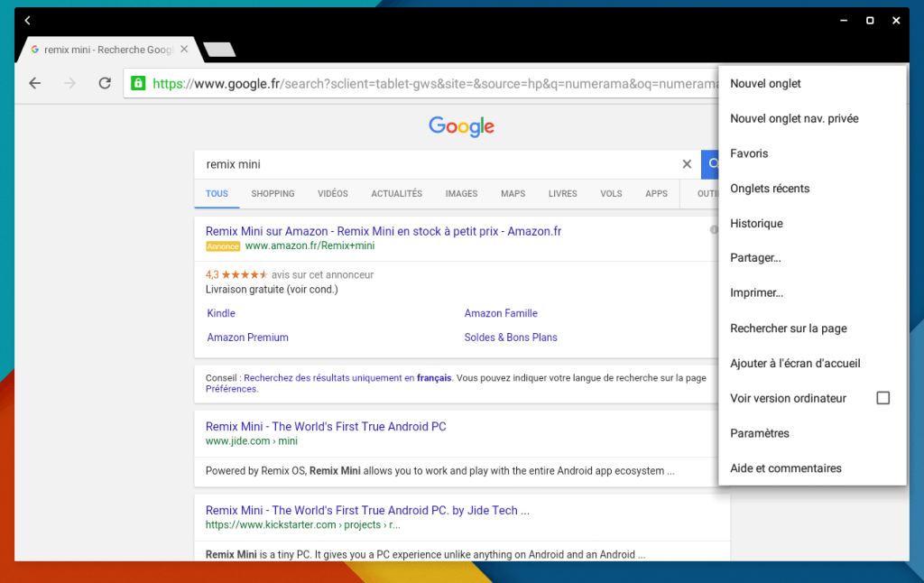Screen dimensions: 924x583
Task: Open 'Historique' from the menu
Action: click(x=812, y=224)
